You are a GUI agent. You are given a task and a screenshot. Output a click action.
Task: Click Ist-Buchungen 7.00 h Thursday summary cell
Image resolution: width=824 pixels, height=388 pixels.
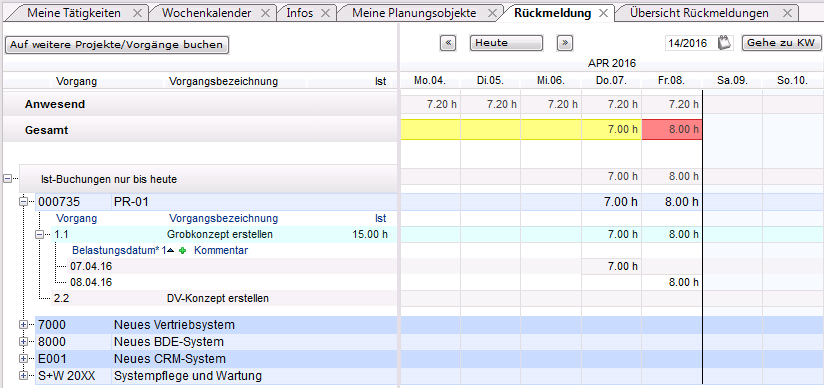pyautogui.click(x=623, y=177)
